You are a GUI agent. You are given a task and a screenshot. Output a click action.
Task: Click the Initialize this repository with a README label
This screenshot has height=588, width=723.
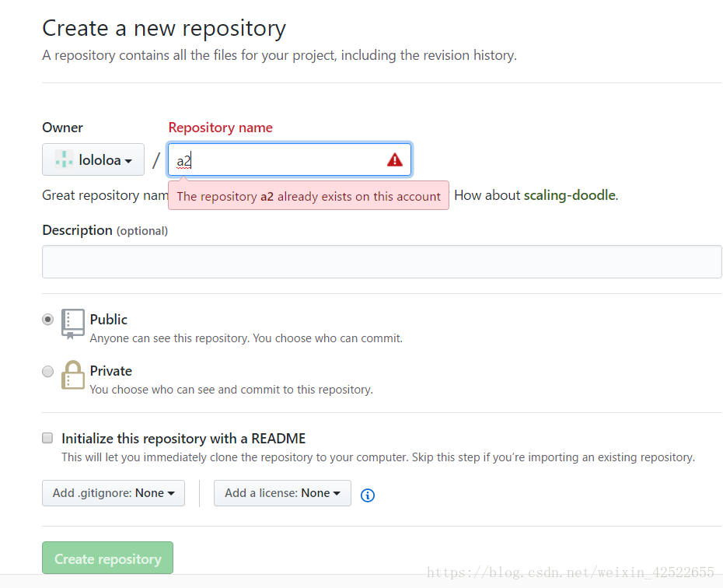pyautogui.click(x=183, y=438)
